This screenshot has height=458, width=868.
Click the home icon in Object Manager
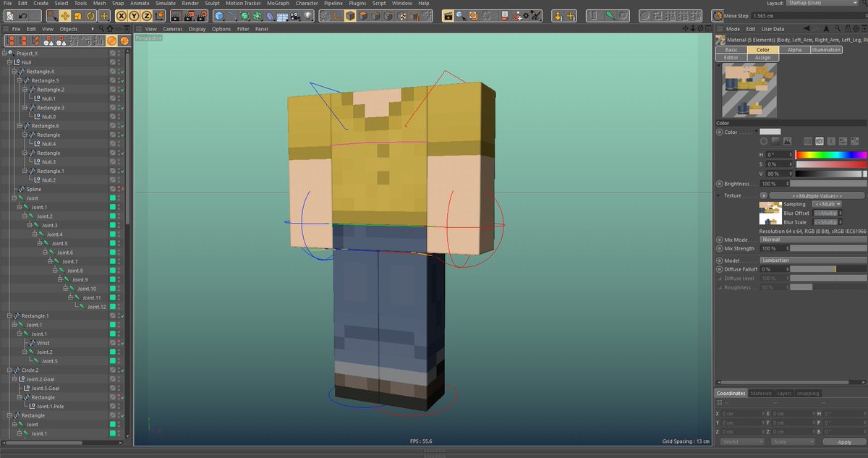pos(109,29)
